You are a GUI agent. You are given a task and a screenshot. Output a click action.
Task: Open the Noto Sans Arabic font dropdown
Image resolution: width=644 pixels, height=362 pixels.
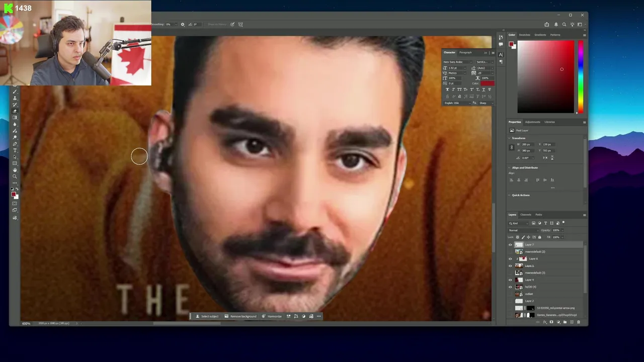click(x=457, y=62)
